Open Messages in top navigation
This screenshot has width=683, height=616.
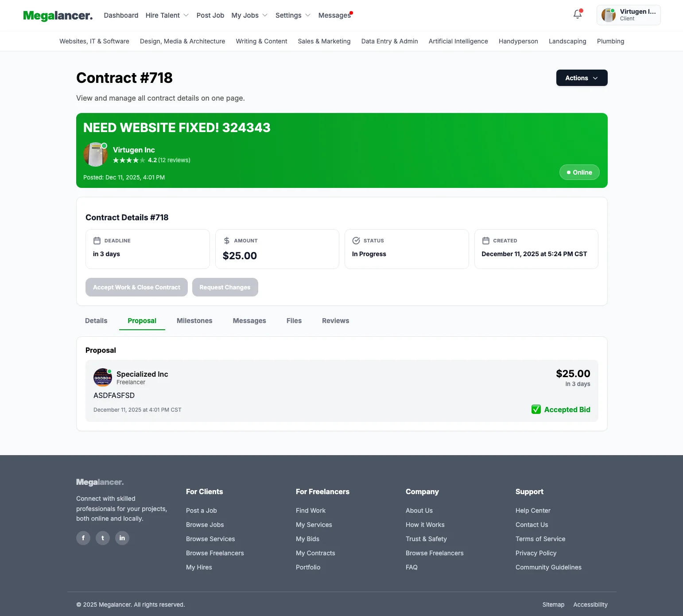pyautogui.click(x=334, y=16)
